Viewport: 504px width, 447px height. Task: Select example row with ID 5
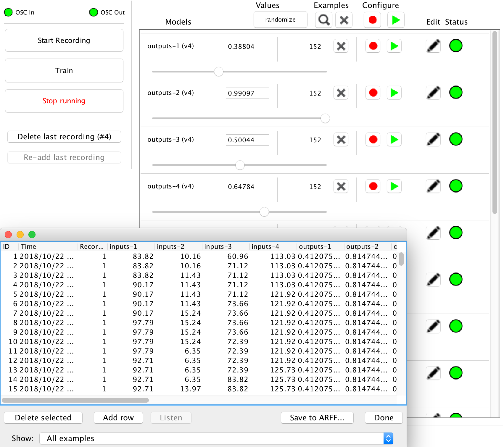(199, 294)
